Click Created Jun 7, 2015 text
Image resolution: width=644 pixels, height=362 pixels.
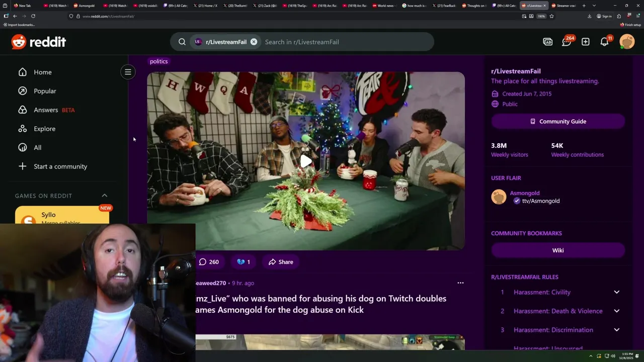pyautogui.click(x=527, y=94)
